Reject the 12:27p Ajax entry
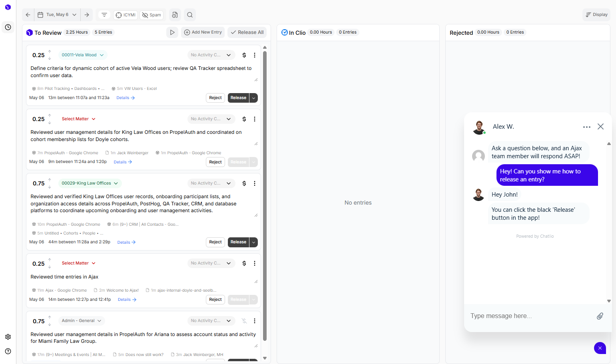616x364 pixels. [215, 300]
